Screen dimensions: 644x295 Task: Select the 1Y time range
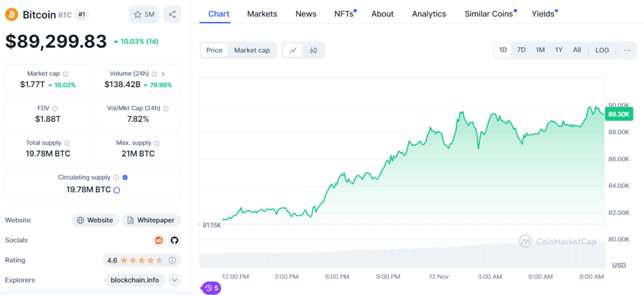point(559,50)
